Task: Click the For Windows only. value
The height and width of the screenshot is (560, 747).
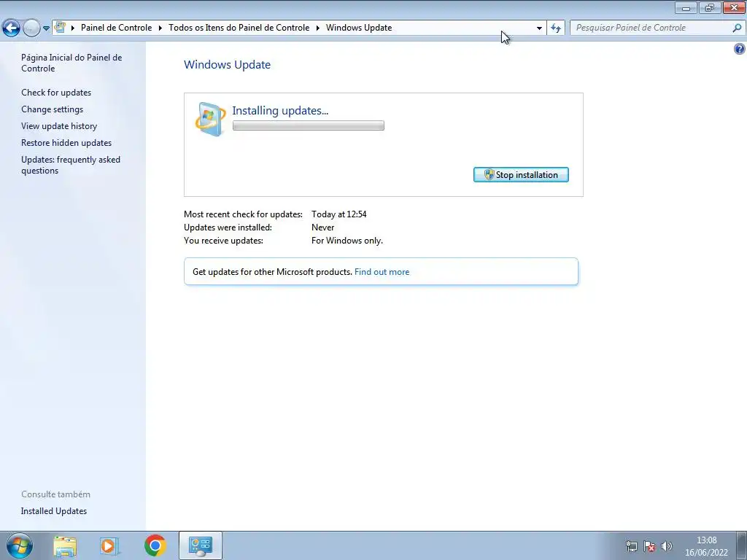Action: pyautogui.click(x=347, y=241)
